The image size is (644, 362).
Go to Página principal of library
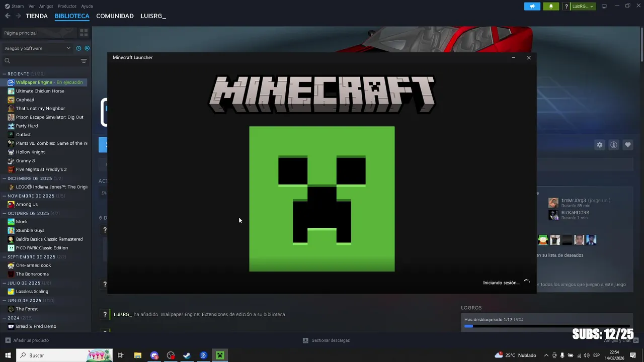click(x=39, y=33)
